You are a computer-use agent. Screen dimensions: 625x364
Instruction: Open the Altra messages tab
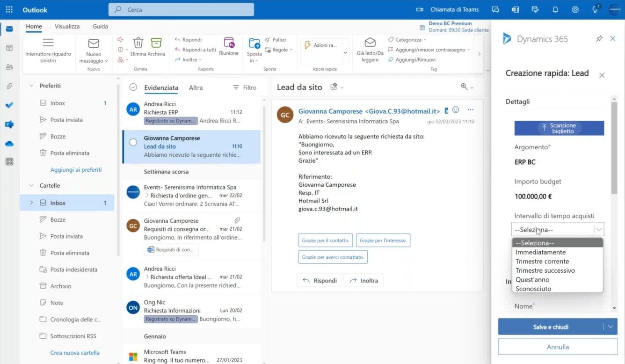[x=196, y=87]
